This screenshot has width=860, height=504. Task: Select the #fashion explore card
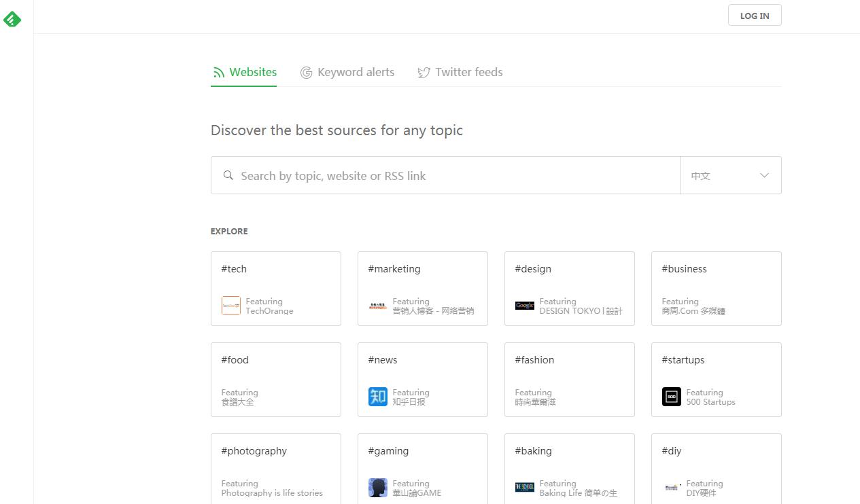coord(570,379)
